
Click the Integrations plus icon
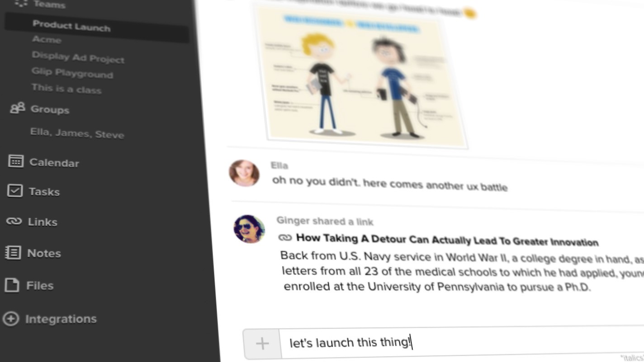pyautogui.click(x=11, y=319)
